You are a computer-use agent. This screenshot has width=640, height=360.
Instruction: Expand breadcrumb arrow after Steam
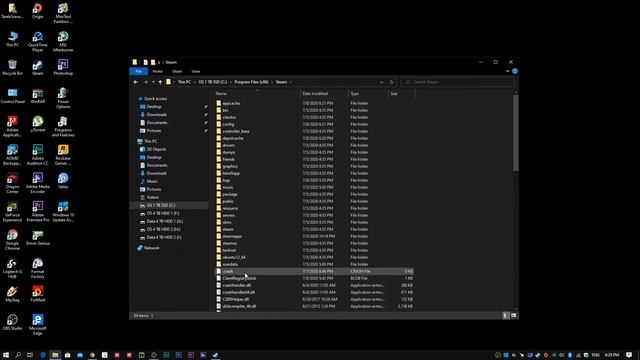291,82
